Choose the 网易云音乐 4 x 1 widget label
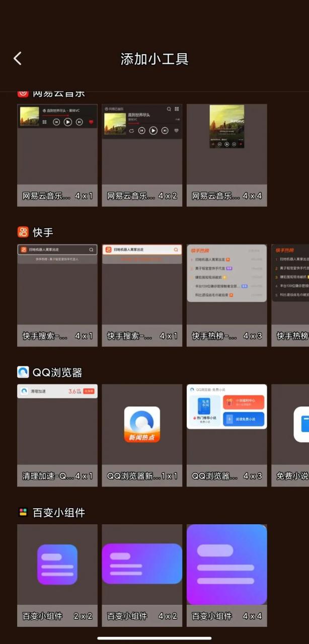 [x=57, y=196]
